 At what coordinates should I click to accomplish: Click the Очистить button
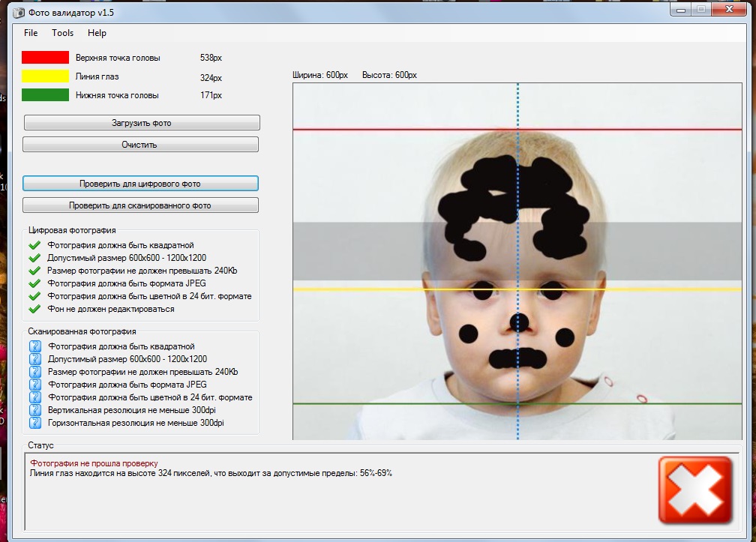click(140, 145)
